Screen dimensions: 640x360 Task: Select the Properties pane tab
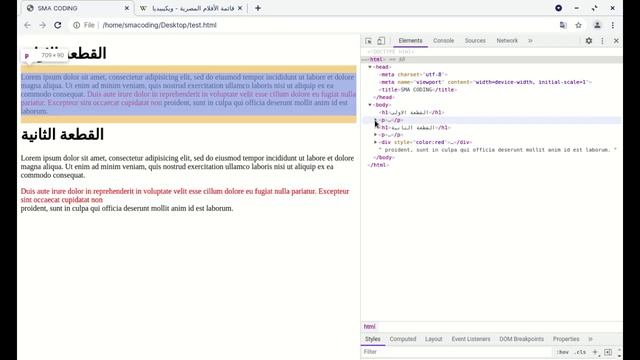tap(566, 339)
